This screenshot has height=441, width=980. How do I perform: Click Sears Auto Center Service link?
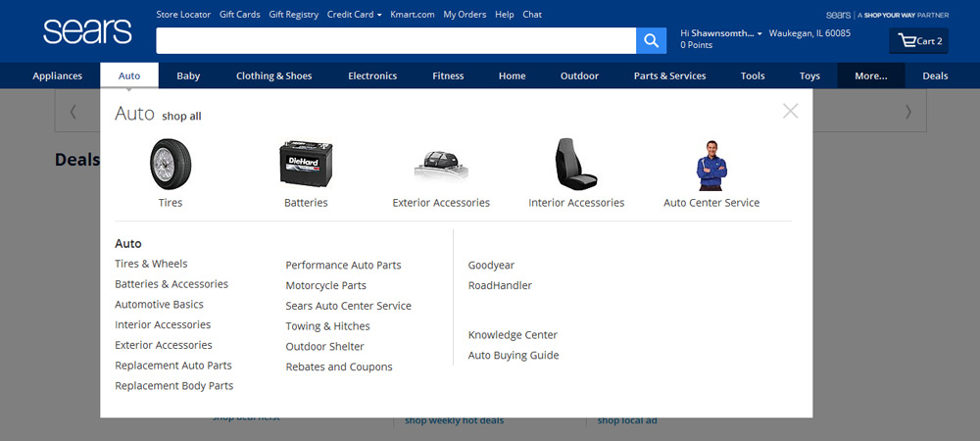pos(349,306)
